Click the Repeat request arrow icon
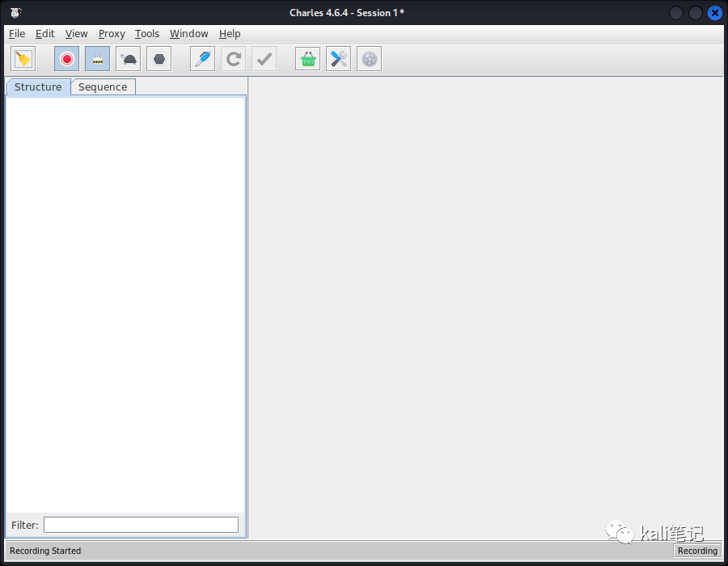This screenshot has width=728, height=566. (233, 59)
